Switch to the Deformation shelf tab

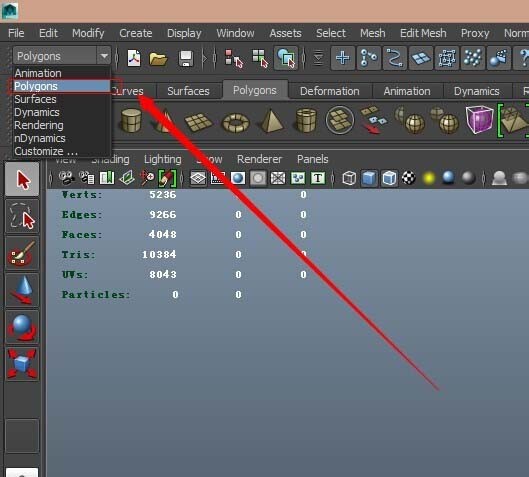pos(330,91)
